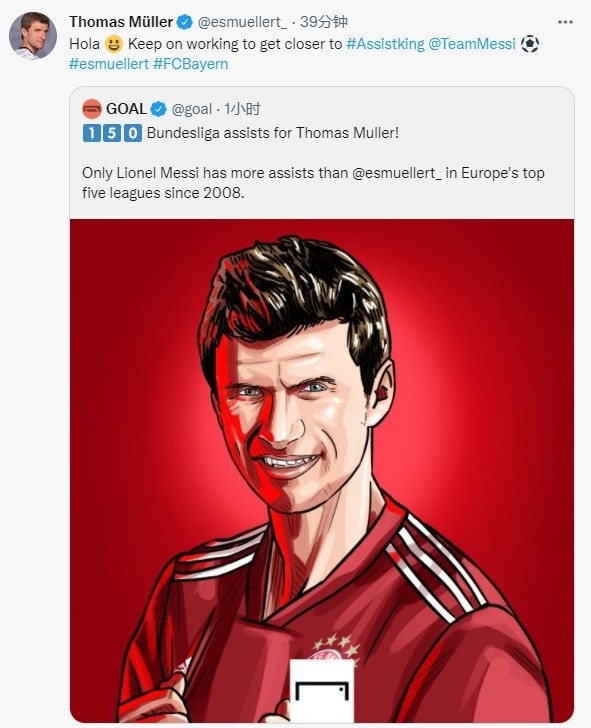Open the @TeamMessi mention
Screen dimensions: 591x728
point(472,44)
